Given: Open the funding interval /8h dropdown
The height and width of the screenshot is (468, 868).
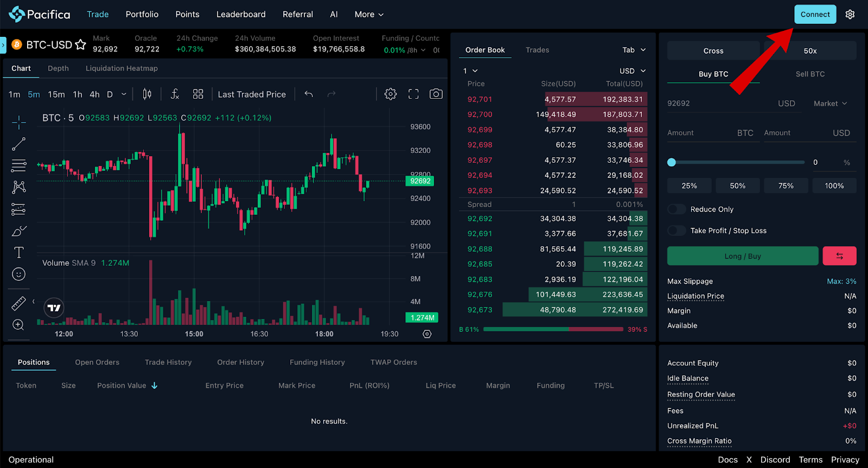Looking at the screenshot, I should [417, 50].
